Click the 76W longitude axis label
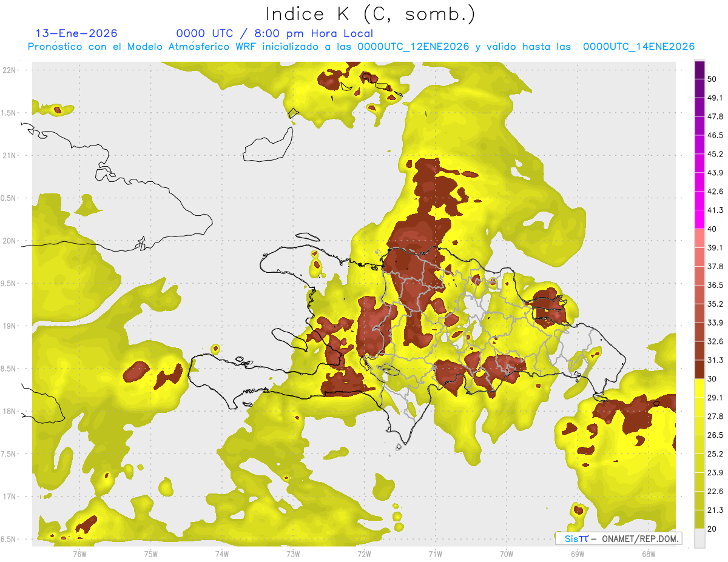The image size is (728, 562). [x=79, y=553]
